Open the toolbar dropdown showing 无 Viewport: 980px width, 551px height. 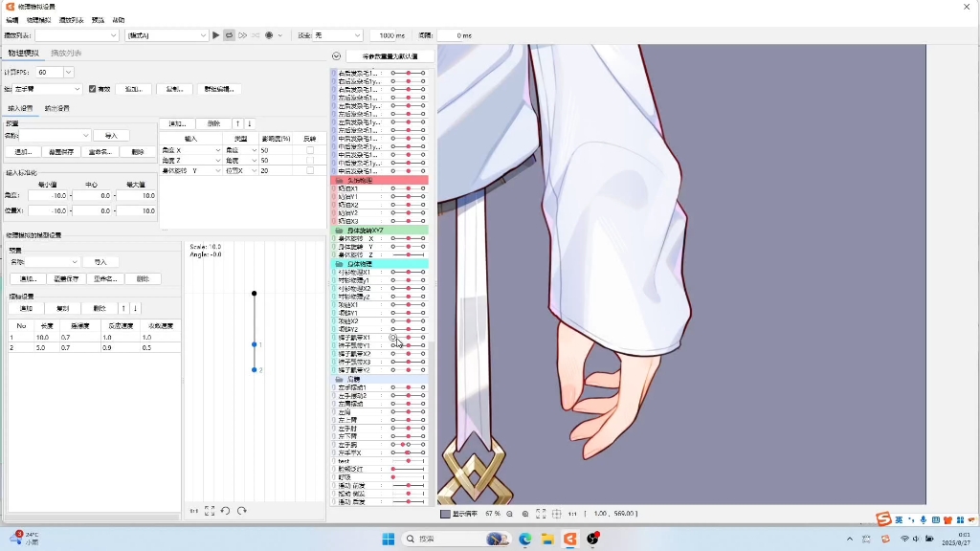click(338, 35)
